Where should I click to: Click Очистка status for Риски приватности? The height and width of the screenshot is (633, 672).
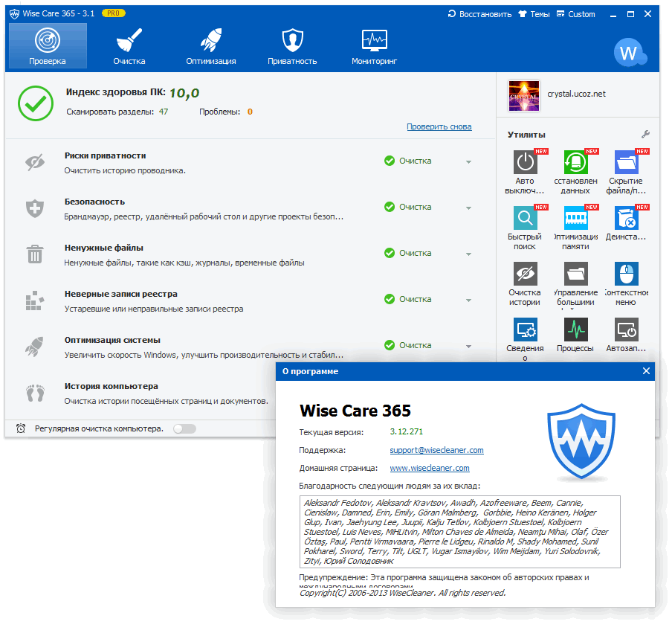tap(407, 161)
